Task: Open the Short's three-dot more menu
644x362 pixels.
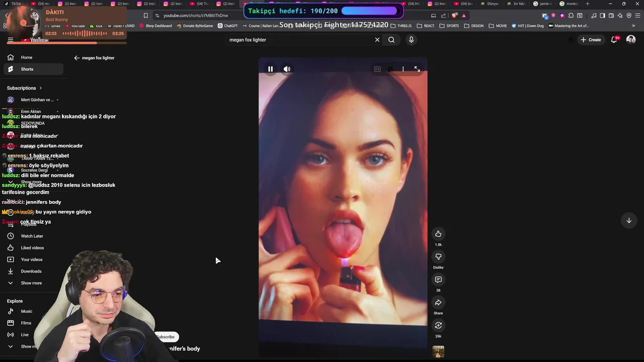Action: point(403,69)
